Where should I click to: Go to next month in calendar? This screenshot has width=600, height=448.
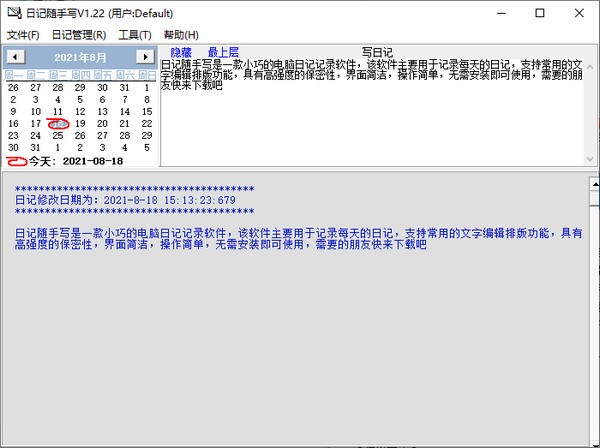pyautogui.click(x=145, y=57)
